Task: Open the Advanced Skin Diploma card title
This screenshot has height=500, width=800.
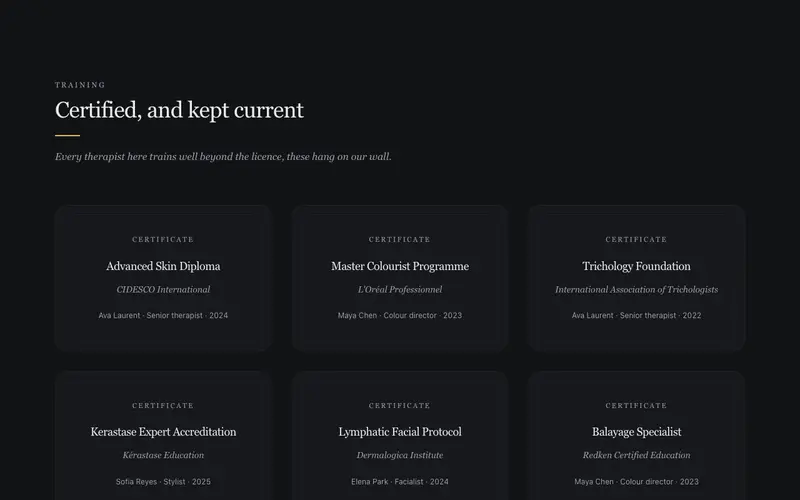Action: point(163,266)
